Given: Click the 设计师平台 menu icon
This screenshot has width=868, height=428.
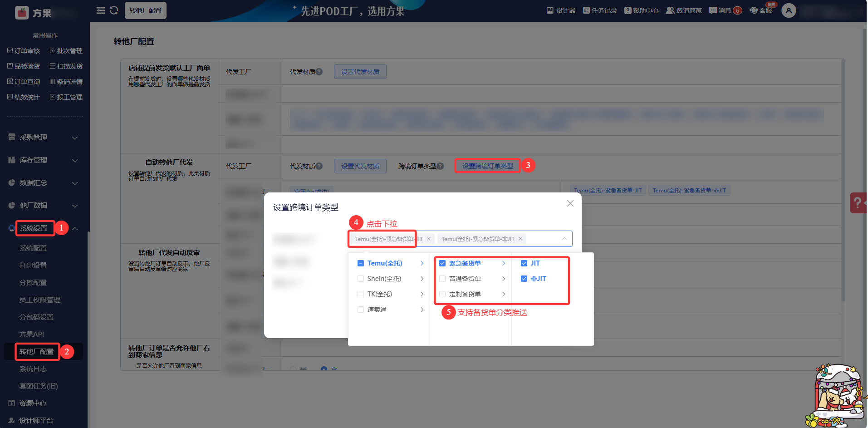Looking at the screenshot, I should (x=12, y=420).
